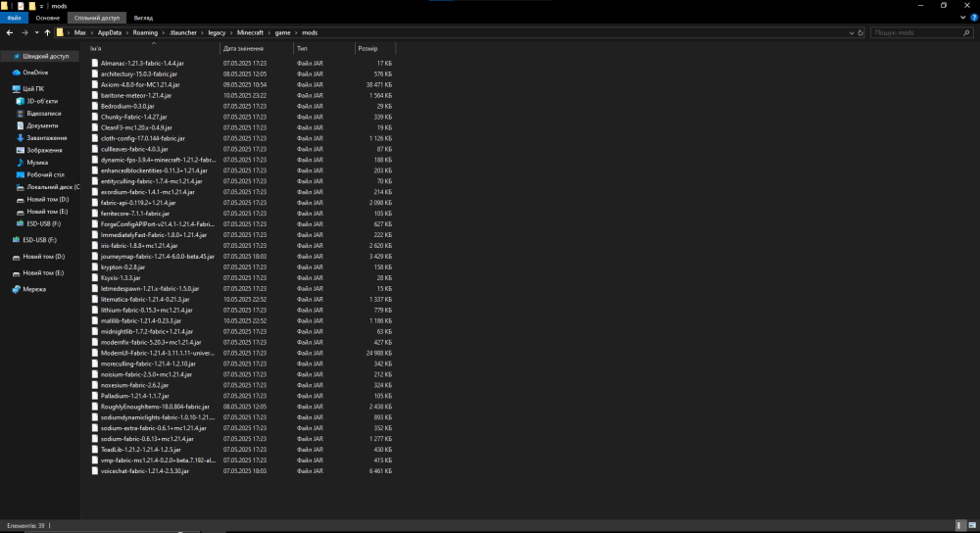980x533 pixels.
Task: Open the Завантаження folder icon
Action: [20, 138]
